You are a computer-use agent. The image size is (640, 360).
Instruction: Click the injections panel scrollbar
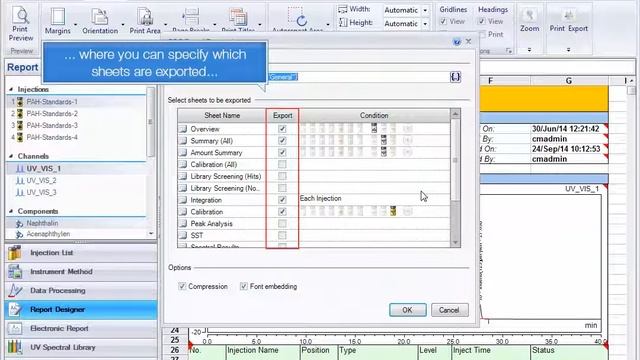click(x=151, y=122)
